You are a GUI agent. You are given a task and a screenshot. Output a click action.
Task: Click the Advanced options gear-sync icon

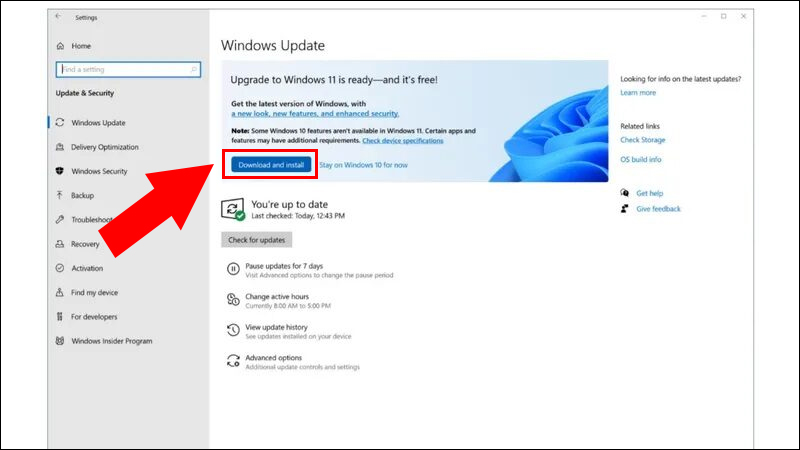pos(233,361)
